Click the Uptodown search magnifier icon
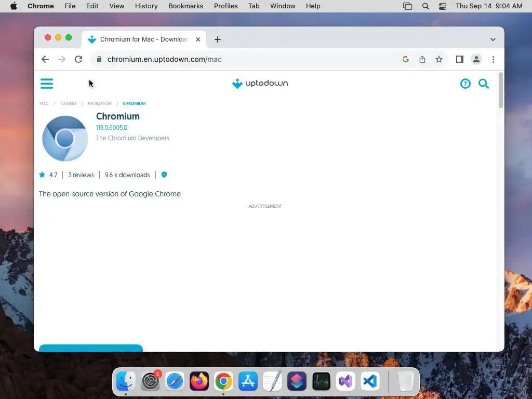532x399 pixels. (x=484, y=84)
